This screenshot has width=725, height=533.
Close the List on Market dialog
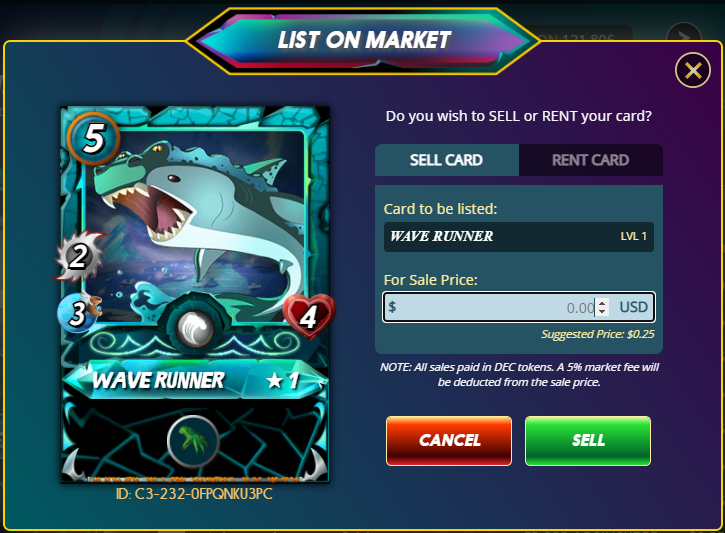click(x=692, y=70)
